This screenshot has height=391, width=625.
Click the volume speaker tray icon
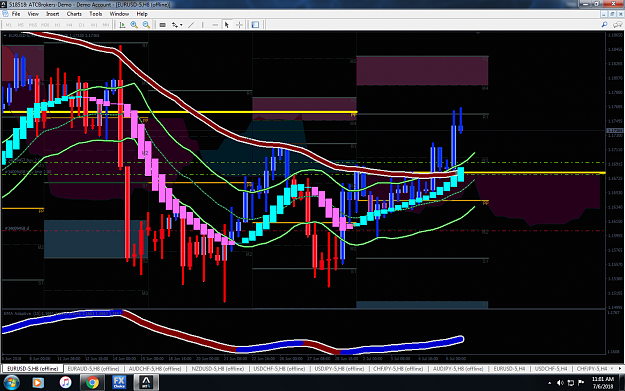tap(560, 383)
